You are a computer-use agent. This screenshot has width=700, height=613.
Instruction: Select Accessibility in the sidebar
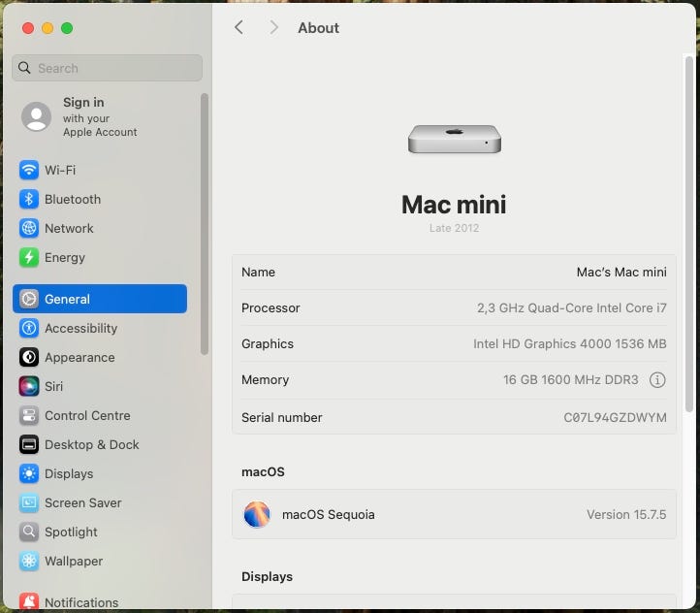click(x=100, y=328)
